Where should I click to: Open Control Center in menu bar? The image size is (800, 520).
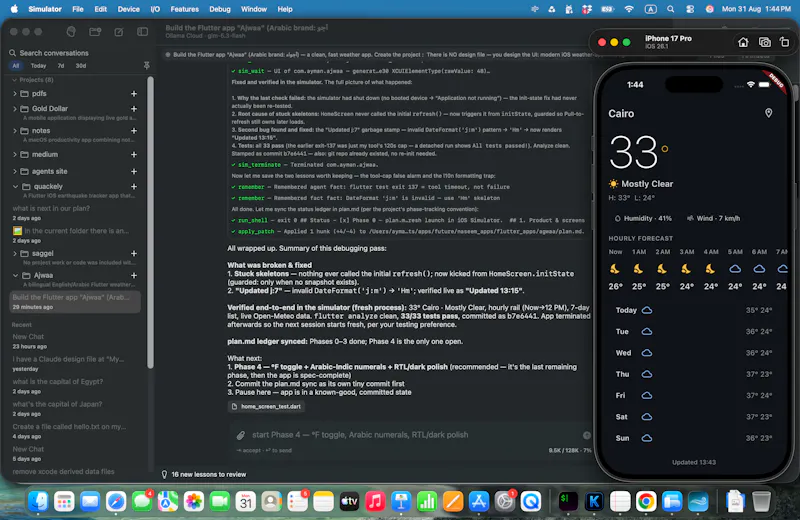point(690,9)
